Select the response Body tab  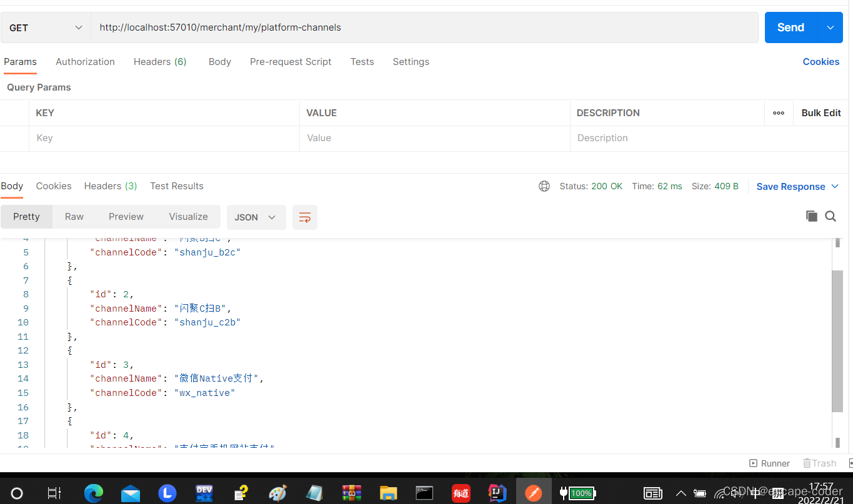[12, 186]
